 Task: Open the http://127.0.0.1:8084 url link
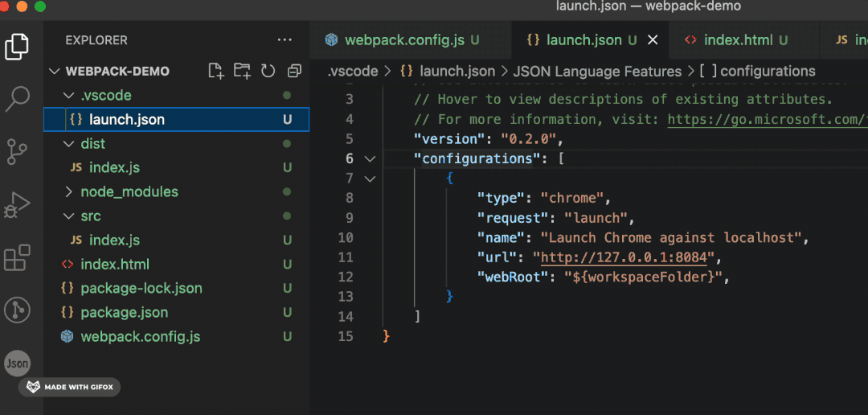tap(624, 257)
